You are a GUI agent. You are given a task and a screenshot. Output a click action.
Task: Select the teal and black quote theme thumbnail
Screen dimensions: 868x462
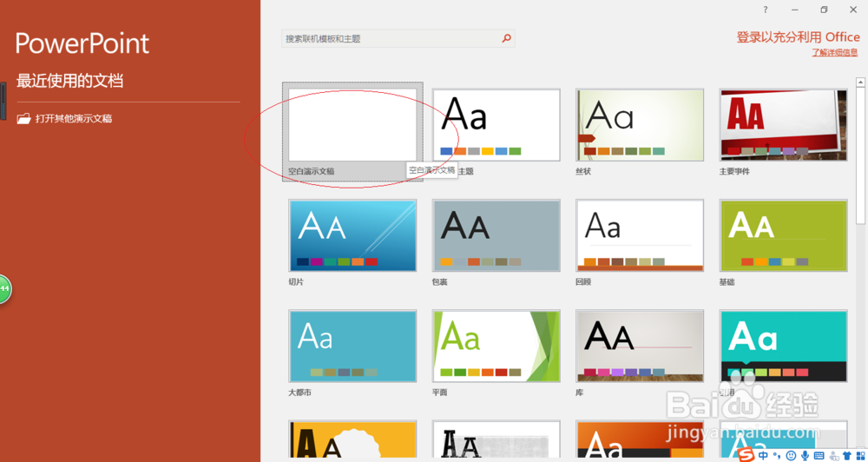[x=783, y=346]
